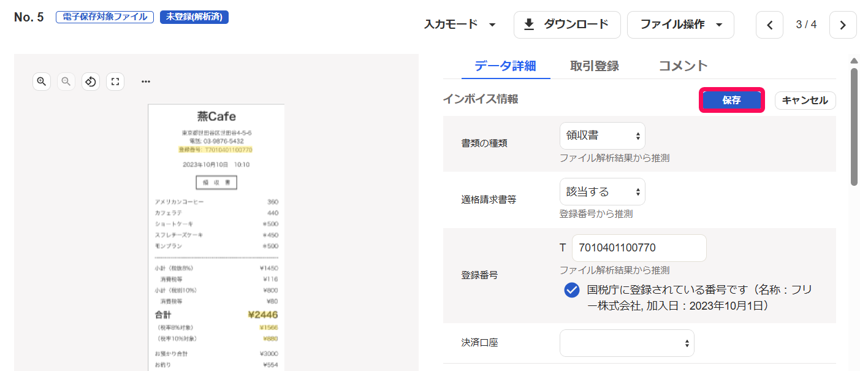Click the right panel vertical scrollbar
Screen dimensions: 868x371
pyautogui.click(x=854, y=126)
